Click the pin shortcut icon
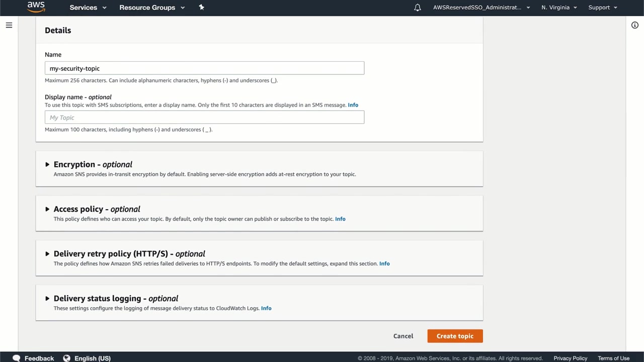Image resolution: width=644 pixels, height=362 pixels. (202, 8)
